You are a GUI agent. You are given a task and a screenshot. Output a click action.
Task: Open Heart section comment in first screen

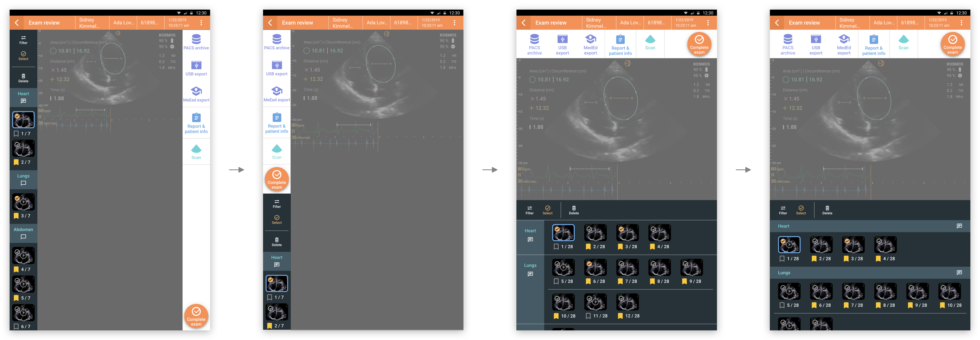click(23, 101)
